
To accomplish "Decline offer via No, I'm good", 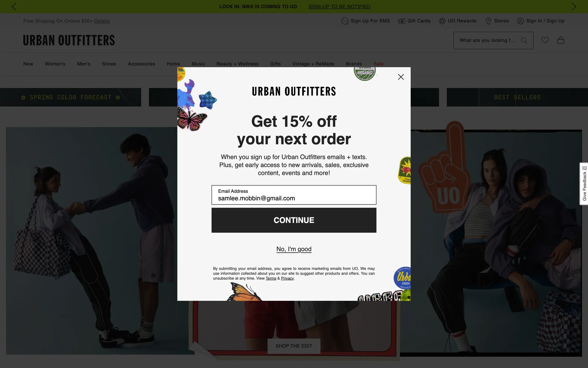I will click(294, 249).
